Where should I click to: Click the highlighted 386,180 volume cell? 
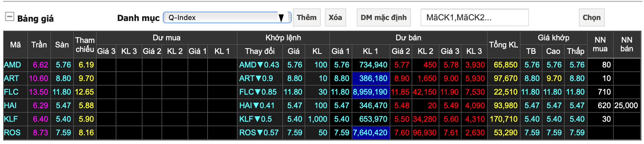[371, 78]
